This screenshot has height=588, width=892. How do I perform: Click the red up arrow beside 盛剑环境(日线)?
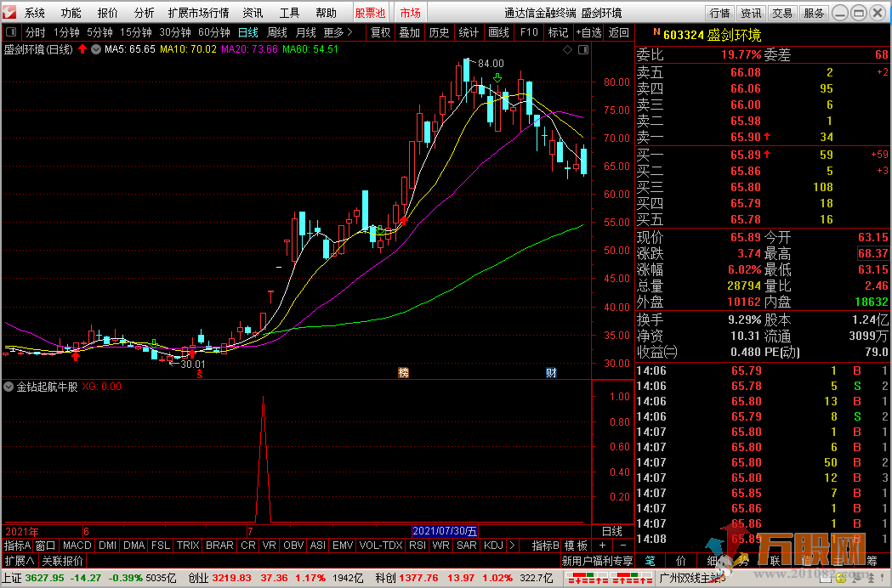[x=82, y=49]
